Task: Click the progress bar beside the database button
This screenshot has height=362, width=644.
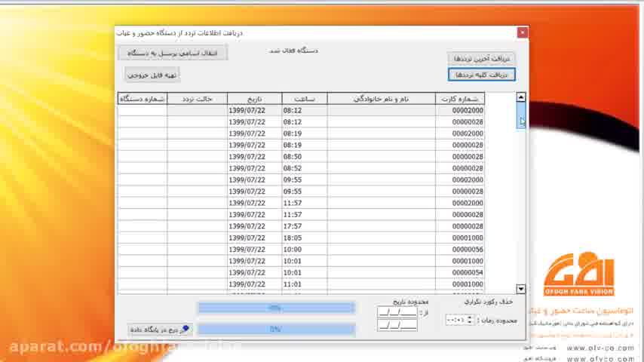Action: point(276,329)
